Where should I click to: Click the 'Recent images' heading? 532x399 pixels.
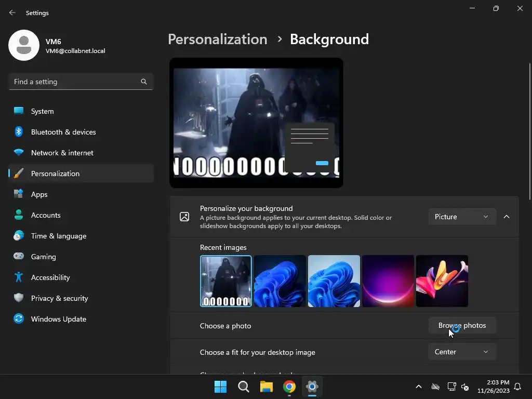(223, 248)
